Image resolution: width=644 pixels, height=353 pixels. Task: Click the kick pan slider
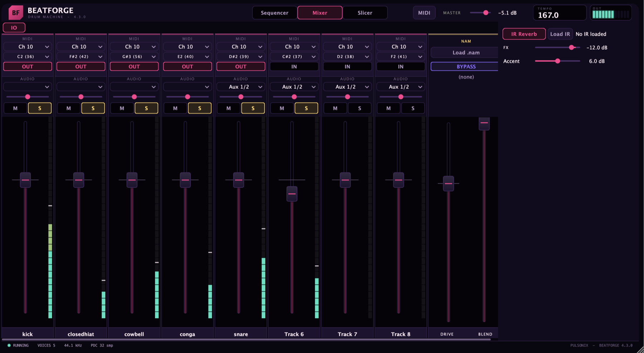click(x=28, y=97)
